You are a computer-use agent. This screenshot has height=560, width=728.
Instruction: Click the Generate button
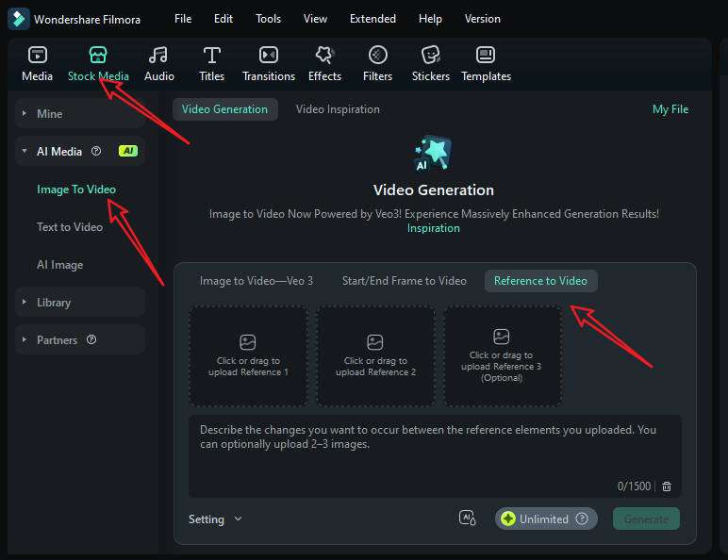click(x=646, y=519)
